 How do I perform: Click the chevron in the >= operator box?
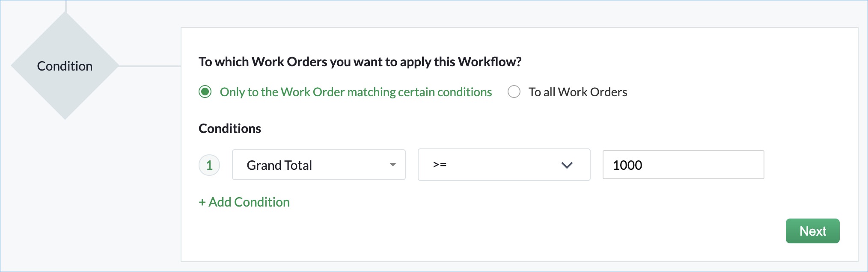pos(567,165)
